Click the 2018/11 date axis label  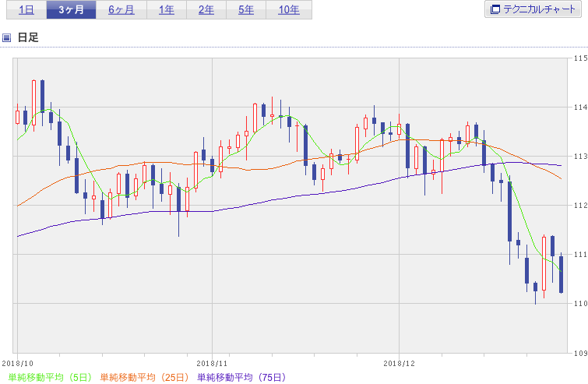coord(212,364)
